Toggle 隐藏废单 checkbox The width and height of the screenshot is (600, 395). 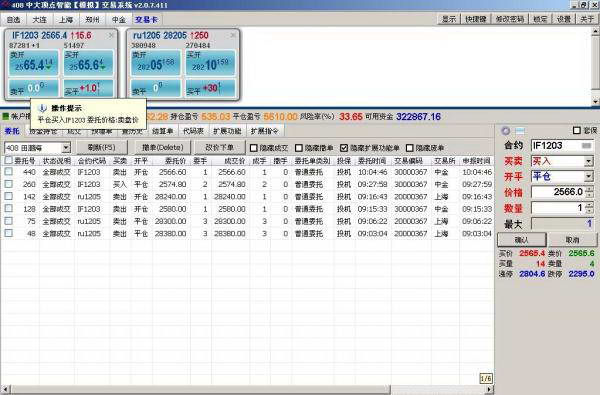pyautogui.click(x=409, y=148)
